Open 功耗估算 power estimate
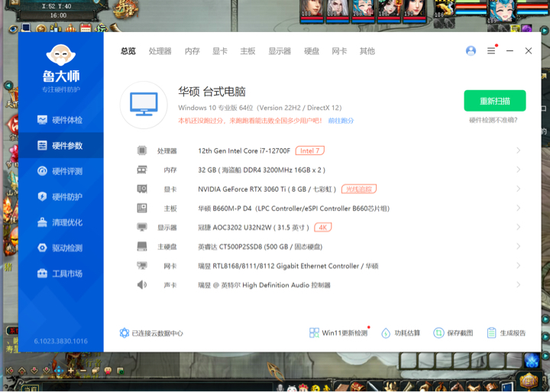 400,332
